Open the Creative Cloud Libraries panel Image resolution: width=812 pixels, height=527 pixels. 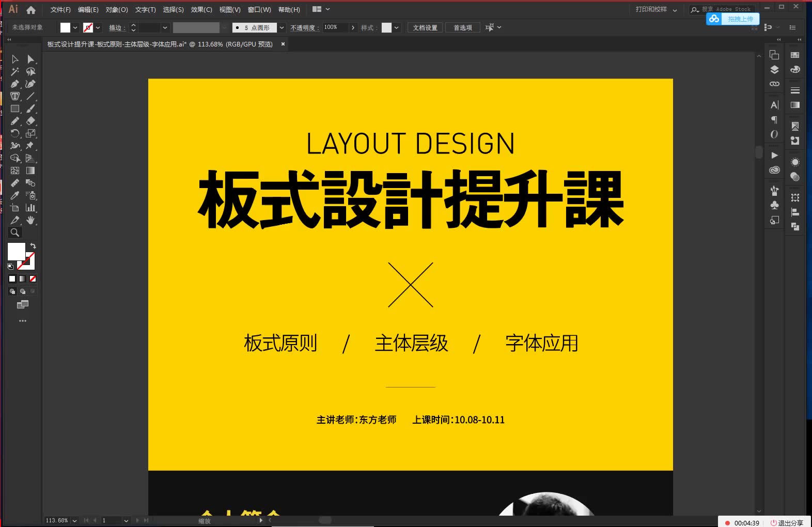pyautogui.click(x=774, y=170)
